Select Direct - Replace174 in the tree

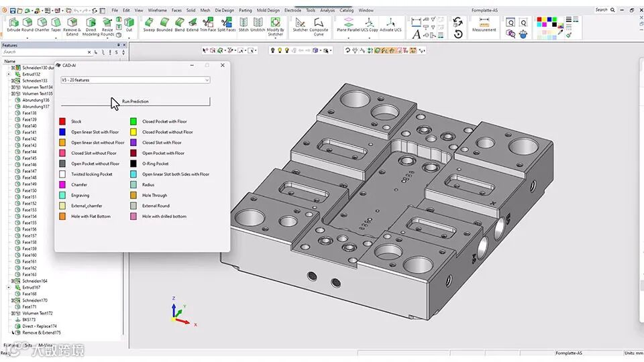pos(40,326)
